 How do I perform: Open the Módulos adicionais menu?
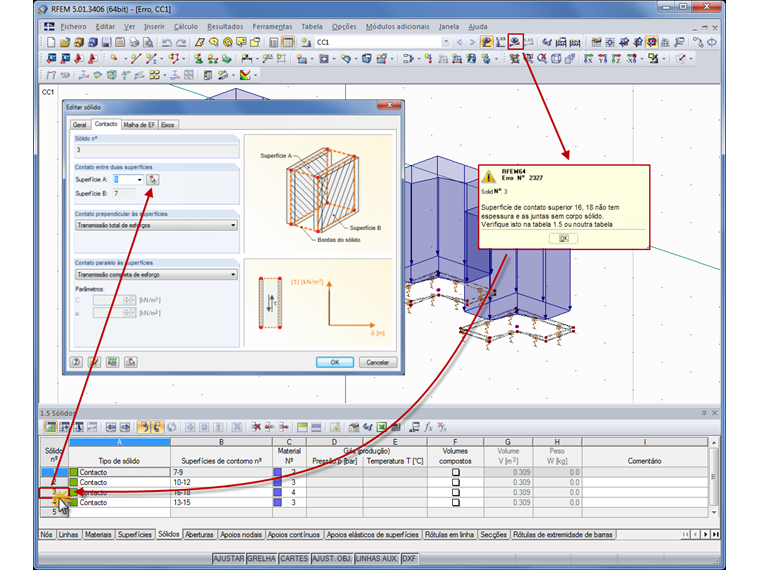(397, 27)
